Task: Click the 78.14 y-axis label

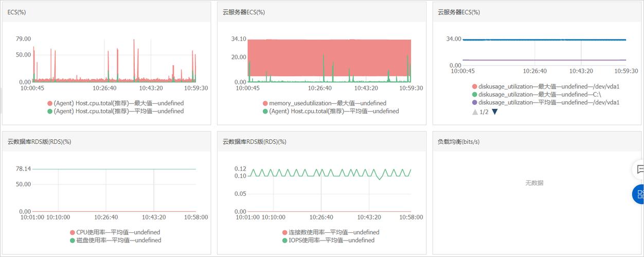Action: click(x=24, y=169)
